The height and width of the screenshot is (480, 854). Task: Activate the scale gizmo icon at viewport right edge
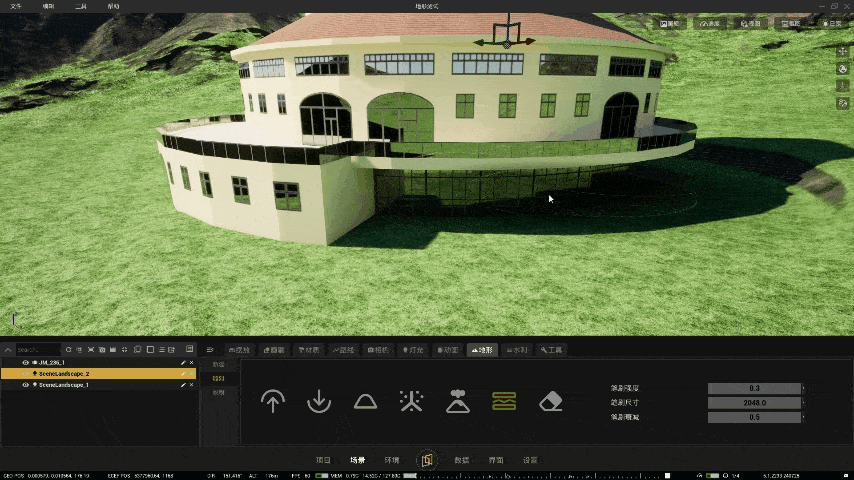843,86
